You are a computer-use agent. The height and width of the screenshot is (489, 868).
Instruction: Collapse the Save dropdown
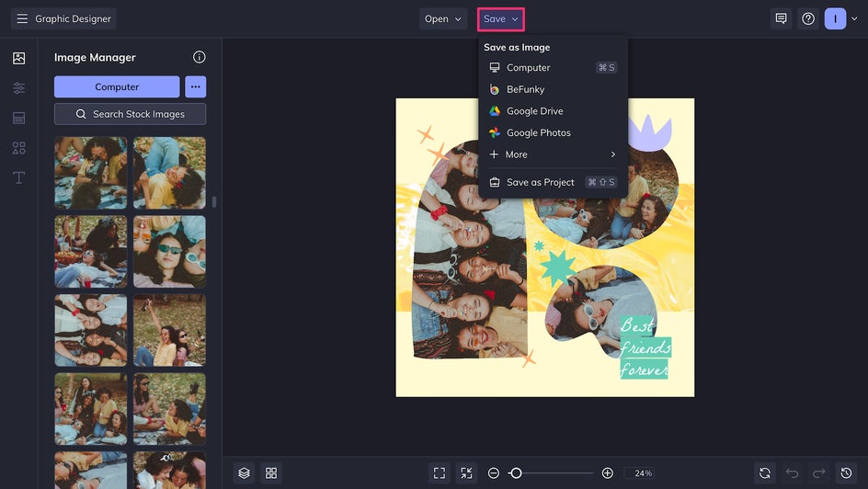coord(501,18)
